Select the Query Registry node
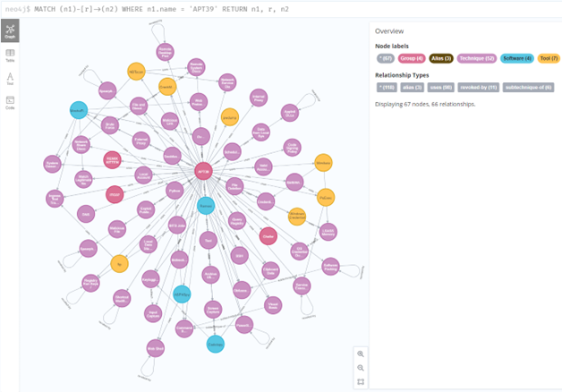 (x=237, y=221)
